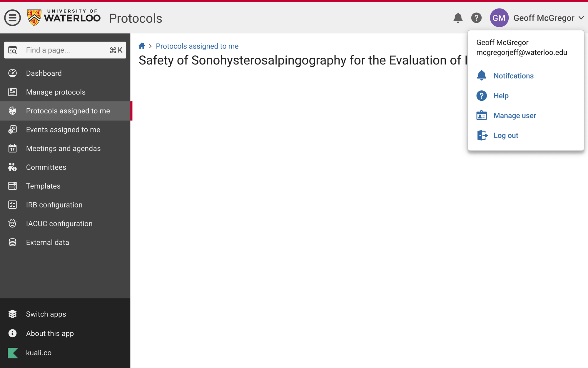Click the Find a page search field
This screenshot has height=368, width=588.
[x=65, y=50]
